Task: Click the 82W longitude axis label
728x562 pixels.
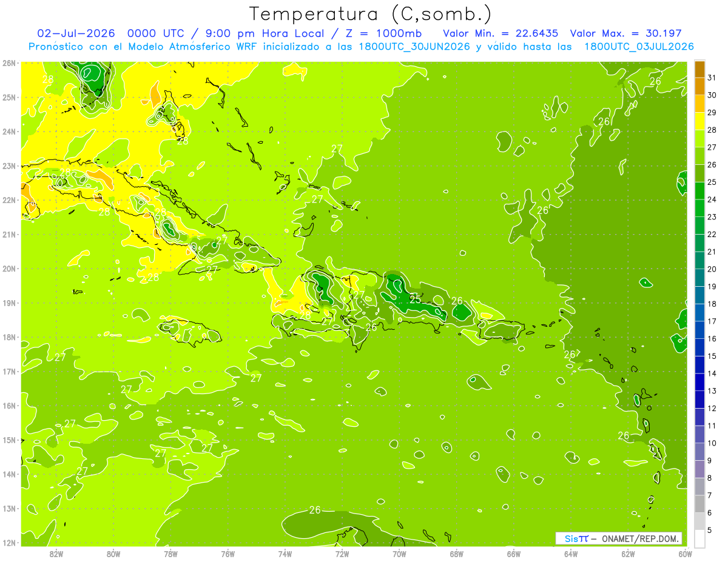Action: click(x=56, y=554)
